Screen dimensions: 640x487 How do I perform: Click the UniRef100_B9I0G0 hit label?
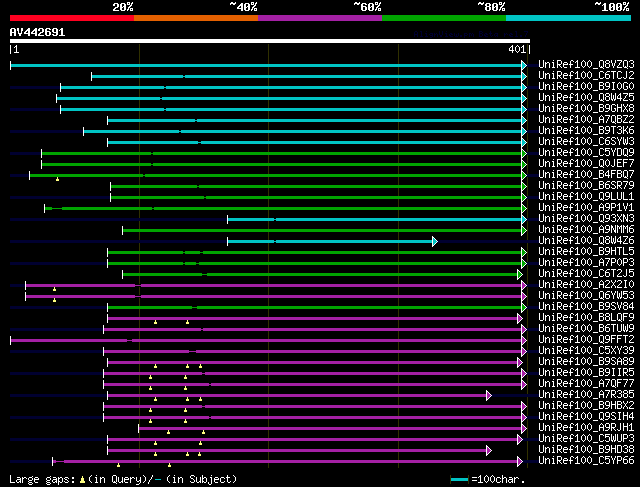[x=586, y=86]
